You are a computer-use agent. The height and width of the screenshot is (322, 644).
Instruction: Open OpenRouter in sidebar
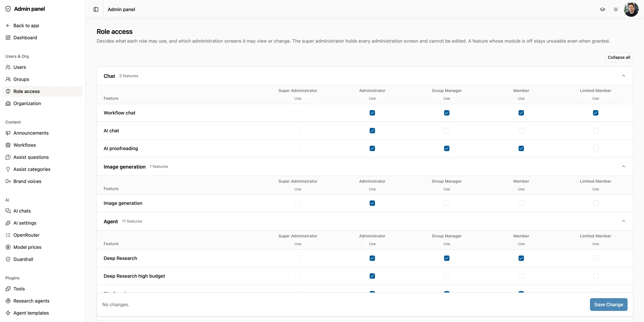[43, 235]
